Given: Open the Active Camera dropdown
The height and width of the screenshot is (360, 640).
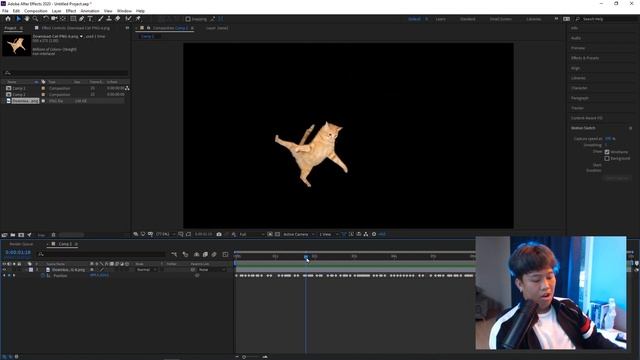Looking at the screenshot, I should click(299, 234).
